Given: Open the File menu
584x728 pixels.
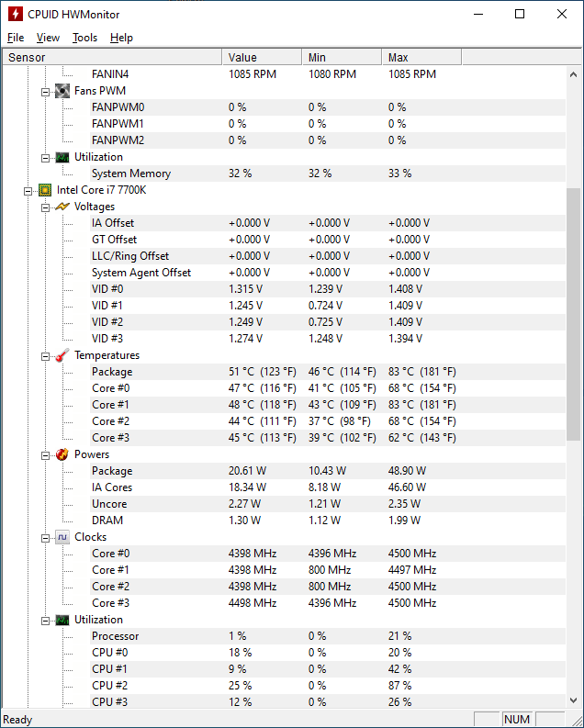Looking at the screenshot, I should (x=16, y=38).
